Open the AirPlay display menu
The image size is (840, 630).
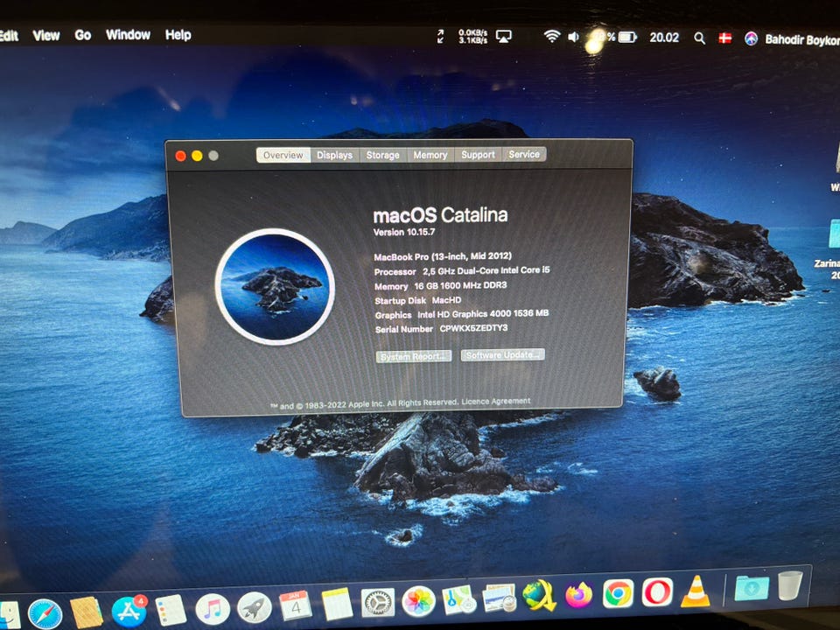(x=504, y=37)
